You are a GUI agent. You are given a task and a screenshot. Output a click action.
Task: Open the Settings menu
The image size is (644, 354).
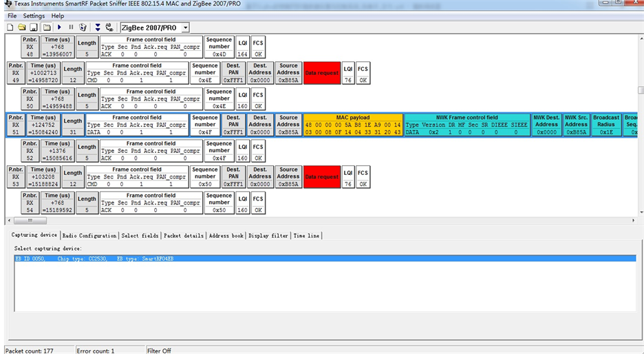[x=34, y=16]
